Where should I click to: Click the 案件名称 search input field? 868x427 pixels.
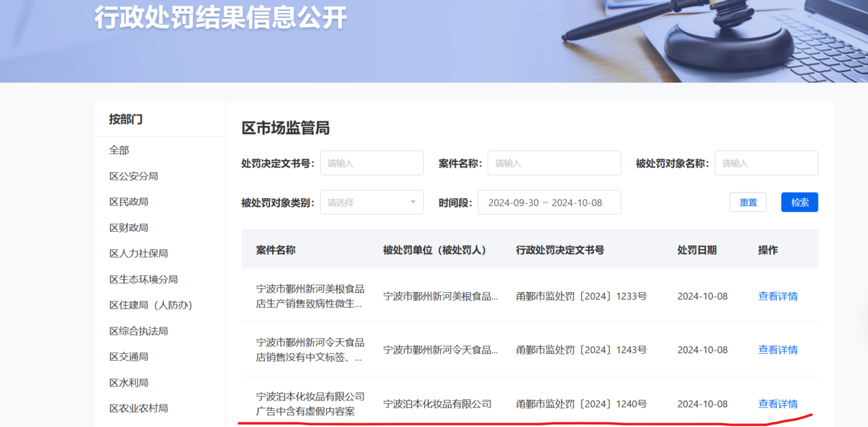click(554, 163)
